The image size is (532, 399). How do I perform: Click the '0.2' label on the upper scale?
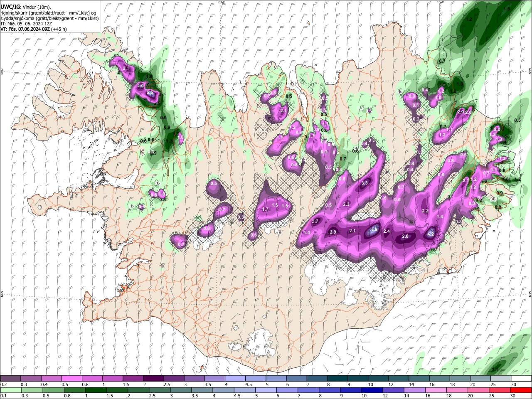point(3,384)
